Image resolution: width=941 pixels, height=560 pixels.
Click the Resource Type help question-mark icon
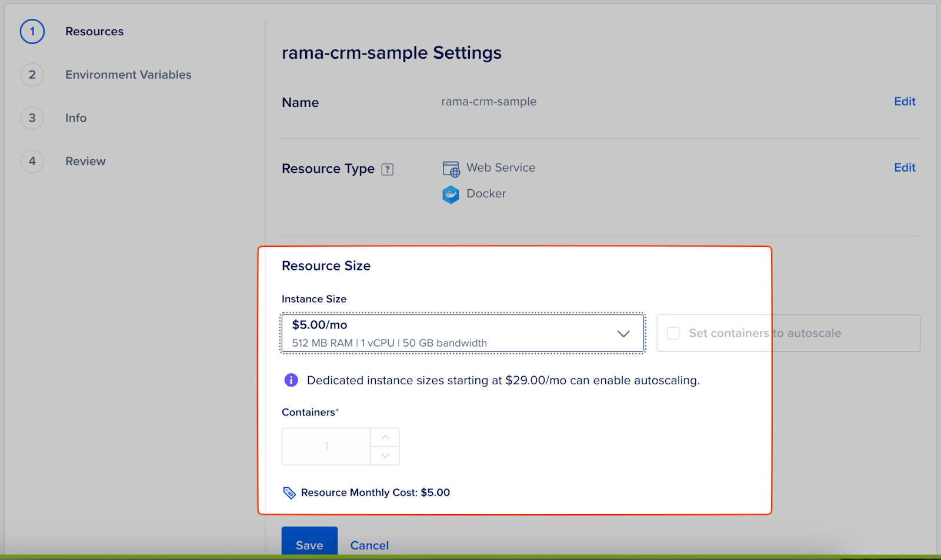pos(387,169)
